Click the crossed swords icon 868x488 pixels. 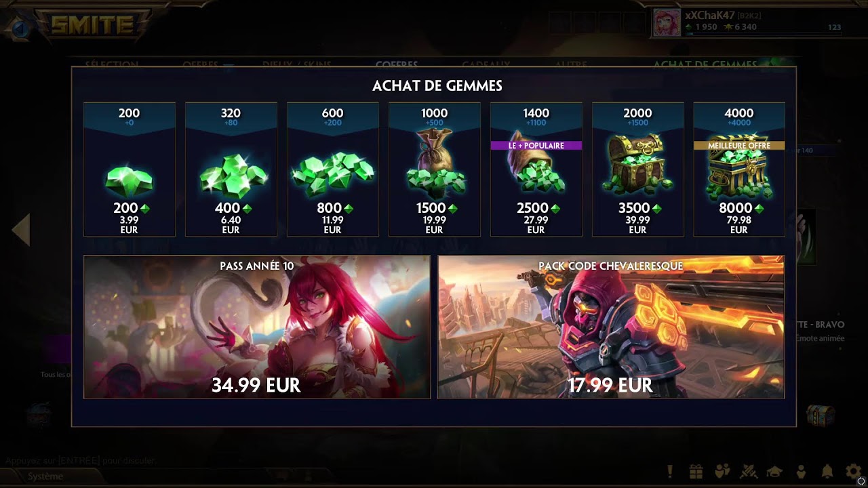(749, 471)
